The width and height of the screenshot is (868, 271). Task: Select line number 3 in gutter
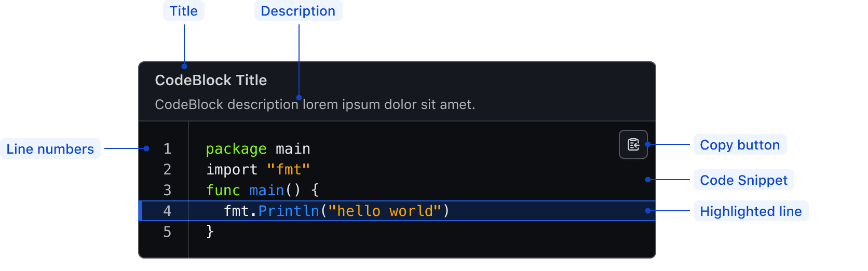[x=167, y=191]
